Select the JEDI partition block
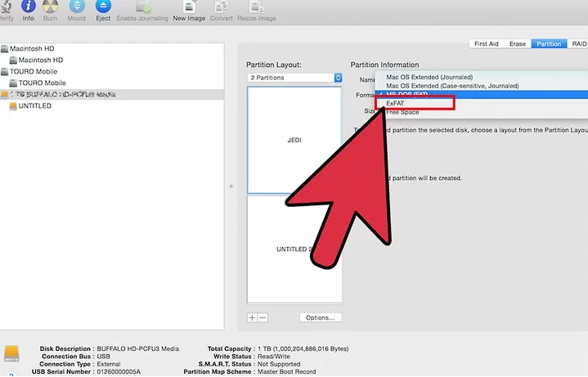588x377 pixels. point(294,140)
